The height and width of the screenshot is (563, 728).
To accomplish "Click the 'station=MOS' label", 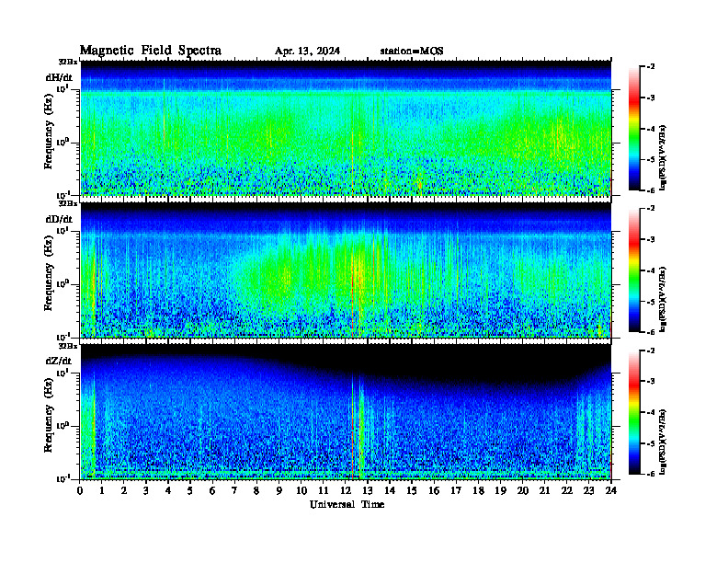I will [412, 52].
